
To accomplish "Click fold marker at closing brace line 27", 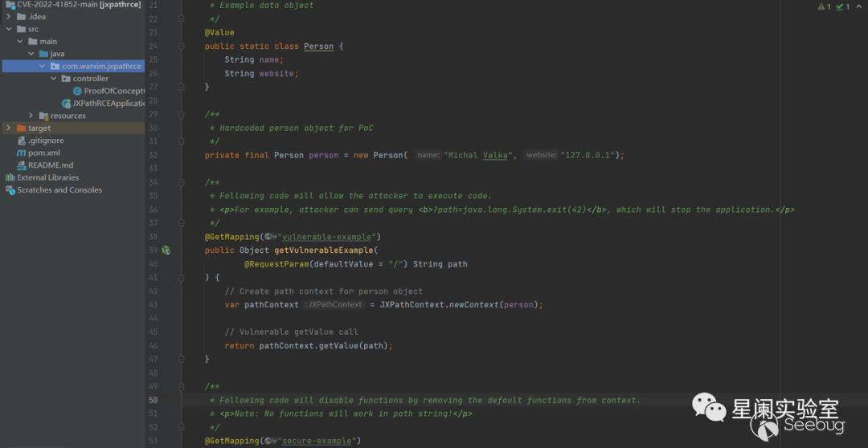I will [182, 87].
